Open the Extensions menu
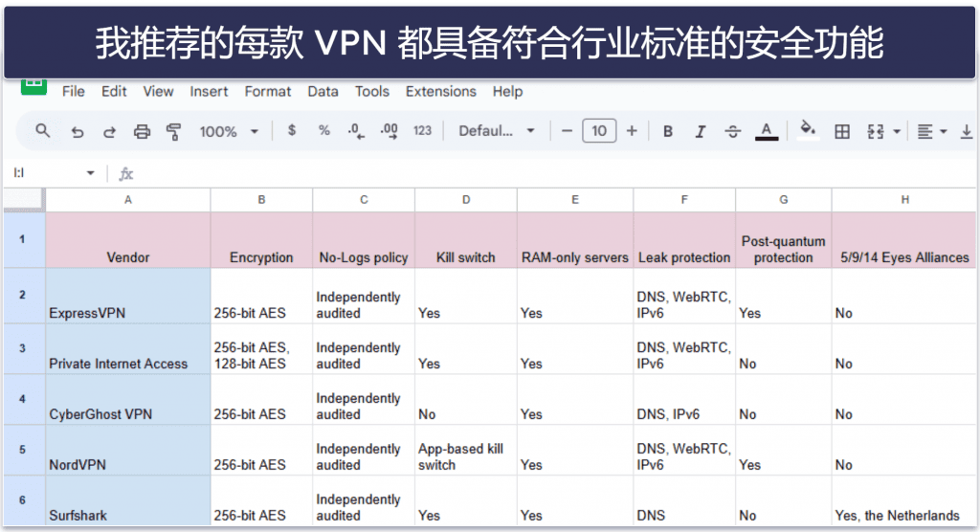Screen dimensions: 980x532 (440, 91)
